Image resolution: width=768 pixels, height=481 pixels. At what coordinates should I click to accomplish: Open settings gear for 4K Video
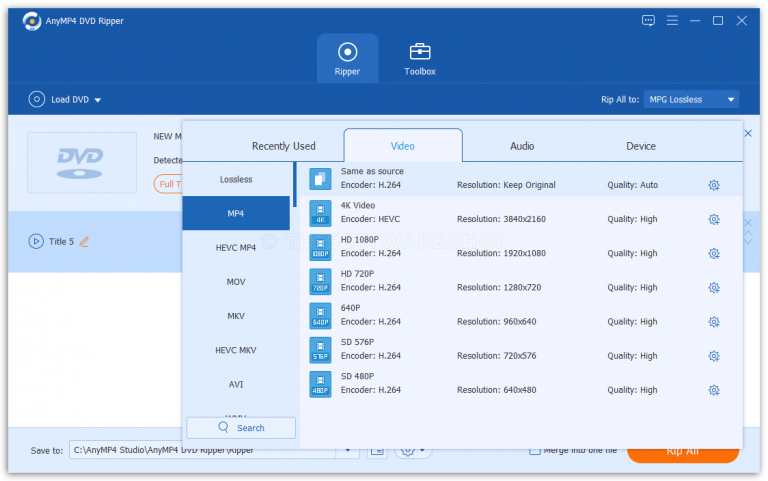pos(714,219)
